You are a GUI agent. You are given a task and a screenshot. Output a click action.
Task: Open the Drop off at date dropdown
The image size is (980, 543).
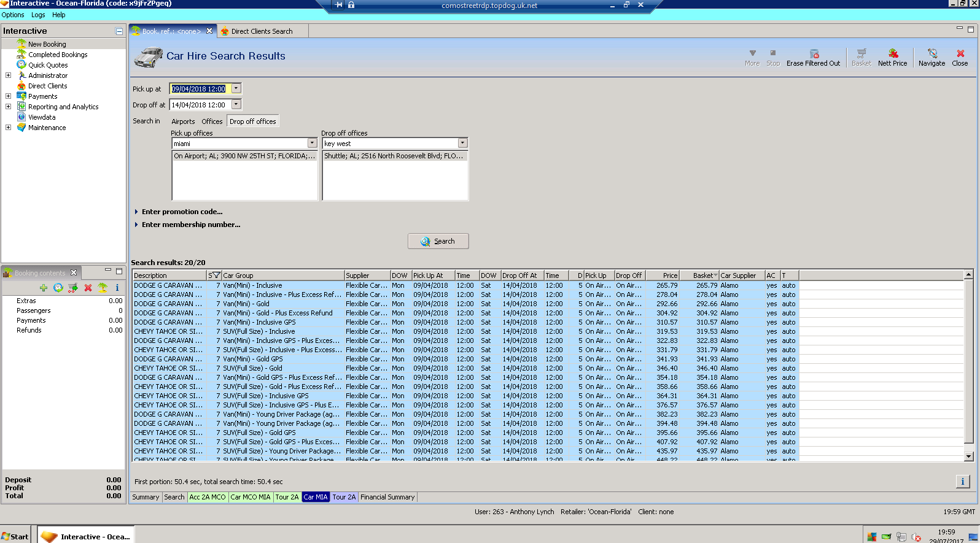point(236,104)
